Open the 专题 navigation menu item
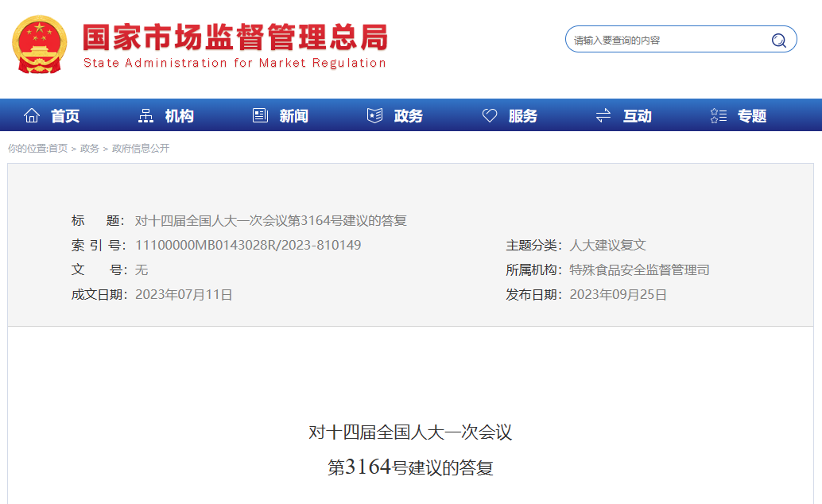 pyautogui.click(x=751, y=116)
